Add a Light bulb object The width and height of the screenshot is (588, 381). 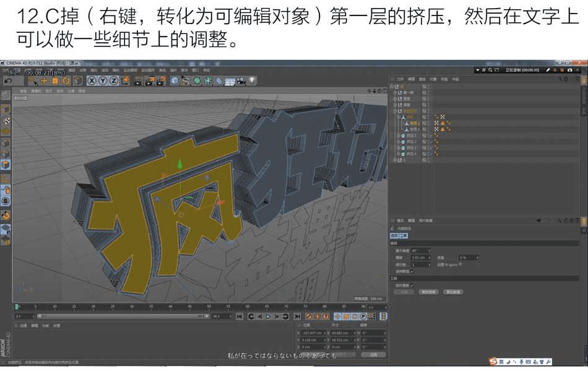[x=253, y=81]
